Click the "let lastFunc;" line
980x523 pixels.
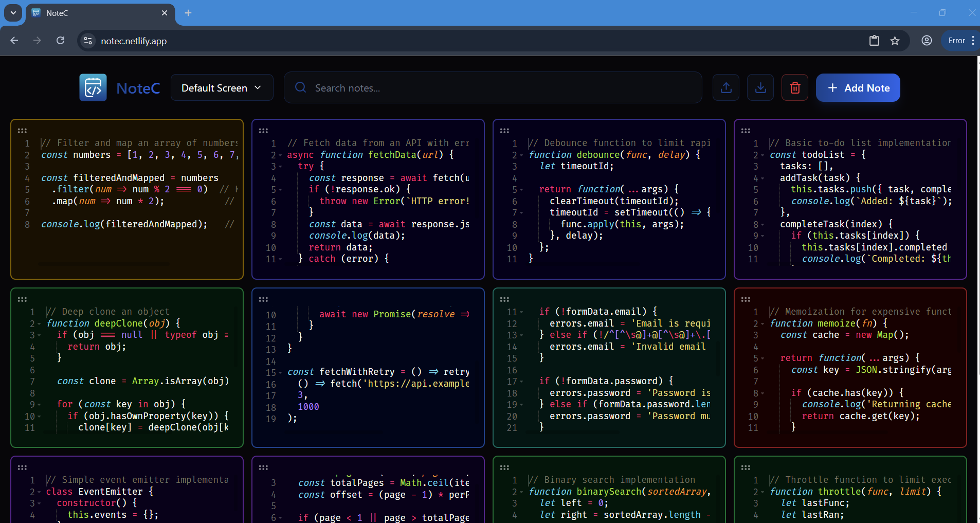(x=815, y=503)
